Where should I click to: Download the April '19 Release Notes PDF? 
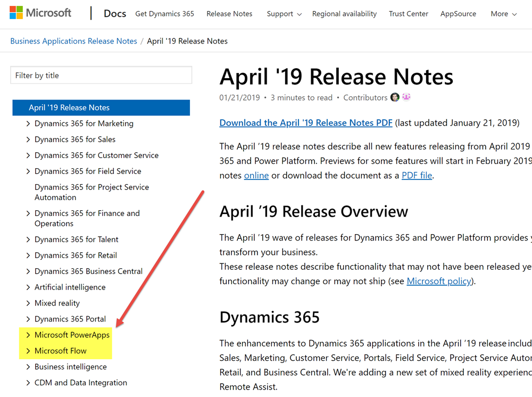[306, 123]
